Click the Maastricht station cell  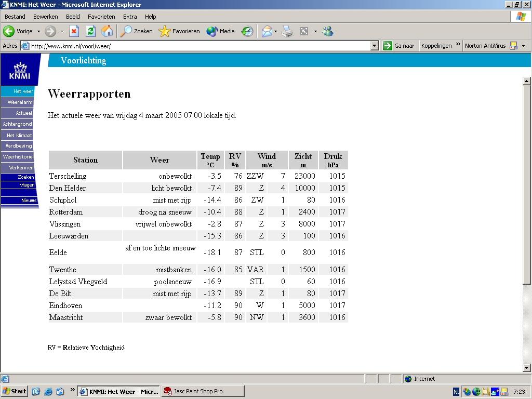click(85, 317)
